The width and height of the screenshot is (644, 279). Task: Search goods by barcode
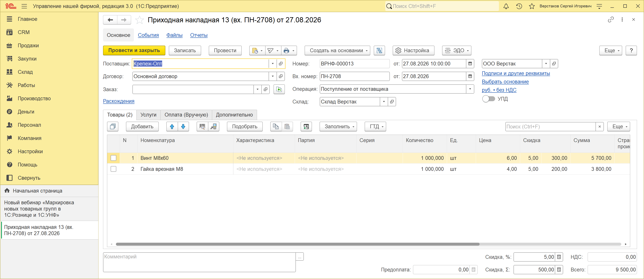pos(202,127)
